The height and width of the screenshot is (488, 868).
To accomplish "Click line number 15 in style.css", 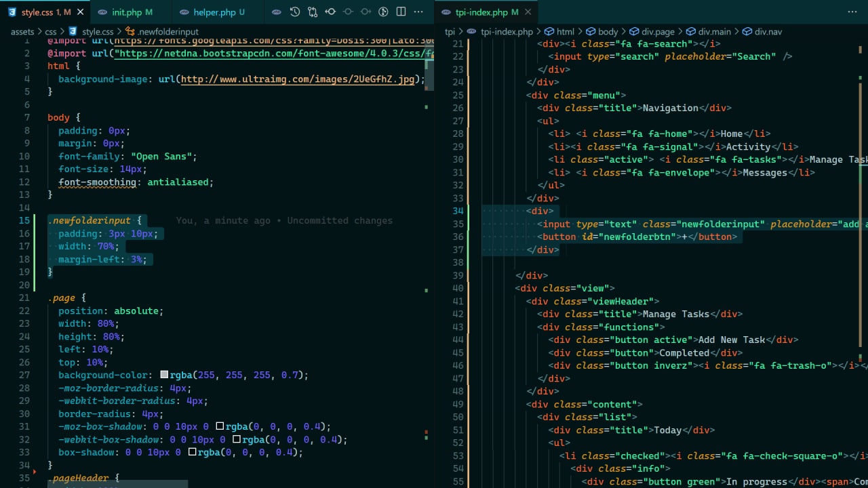I will click(24, 220).
